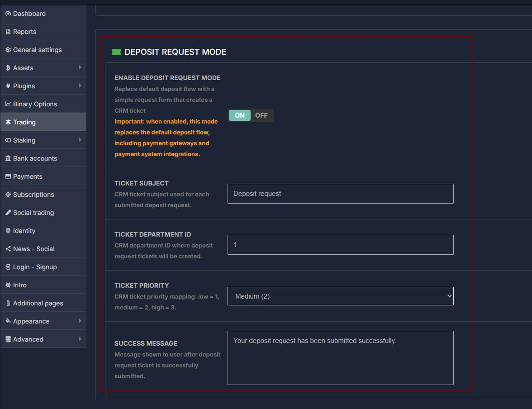The width and height of the screenshot is (532, 409).
Task: Open Additional pages link in sidebar
Action: 38,303
